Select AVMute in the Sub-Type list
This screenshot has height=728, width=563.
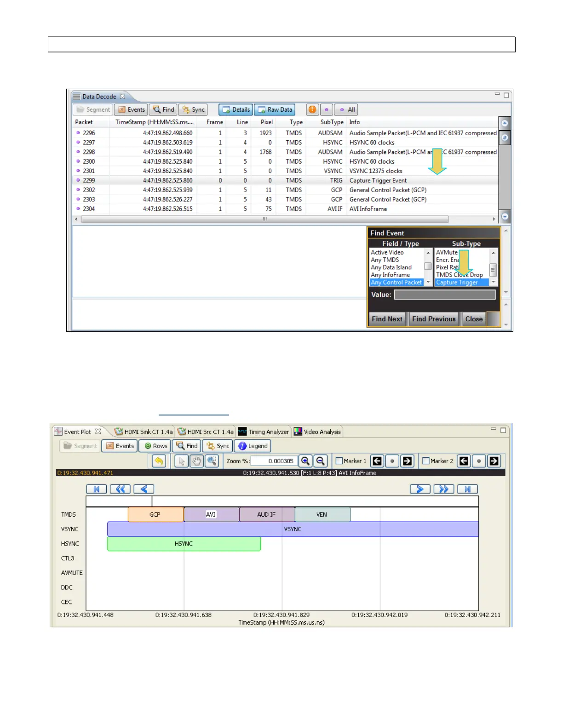tap(447, 252)
